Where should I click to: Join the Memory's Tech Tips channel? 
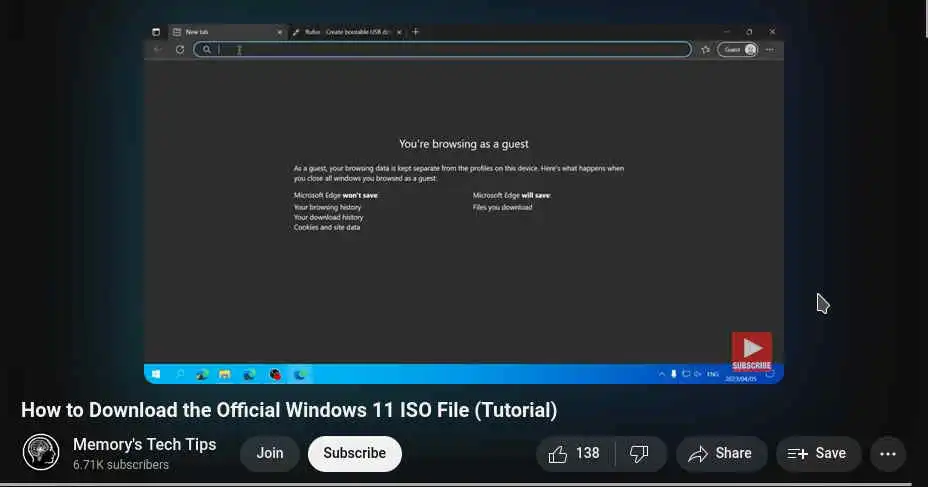(270, 454)
